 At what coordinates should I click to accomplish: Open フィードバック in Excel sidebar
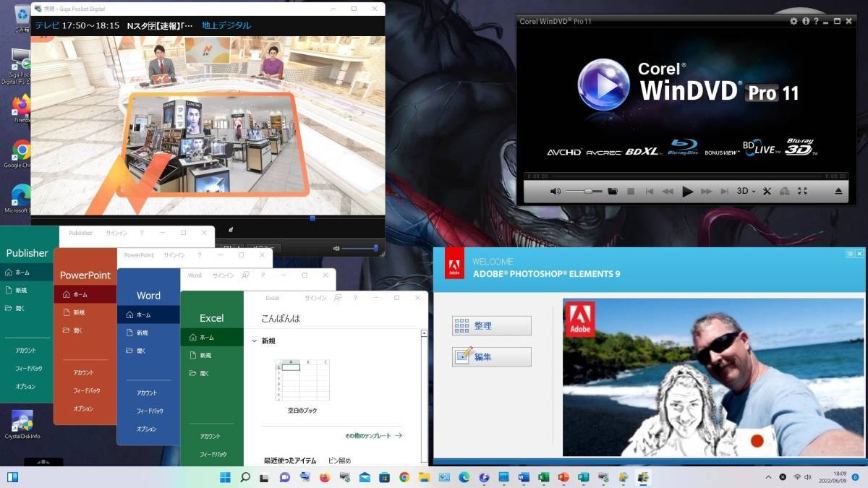pos(213,455)
